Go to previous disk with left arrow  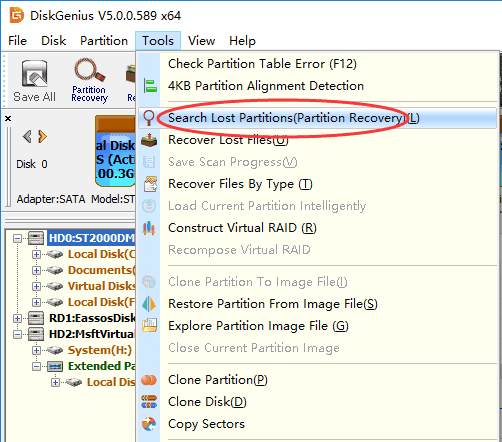click(27, 136)
